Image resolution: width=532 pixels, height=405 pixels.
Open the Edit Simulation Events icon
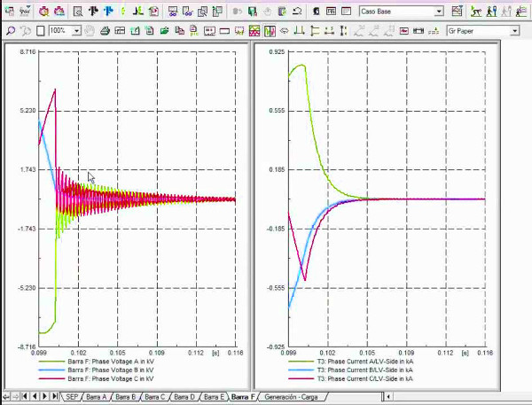(x=137, y=12)
